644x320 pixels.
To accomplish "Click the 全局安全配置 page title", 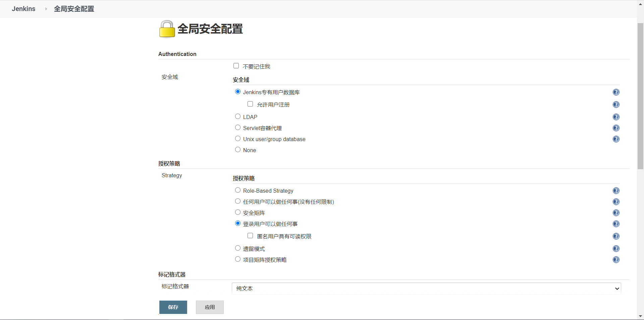I will tap(210, 29).
